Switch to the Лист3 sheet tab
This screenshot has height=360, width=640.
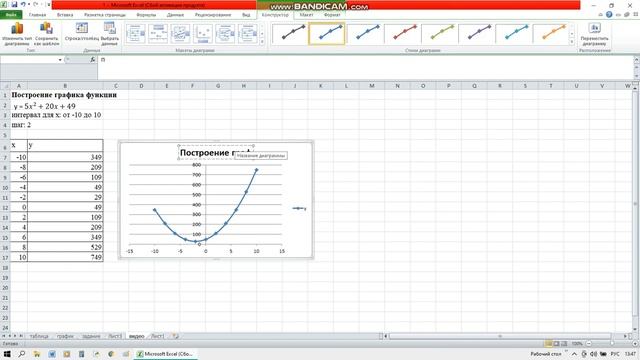(x=115, y=336)
